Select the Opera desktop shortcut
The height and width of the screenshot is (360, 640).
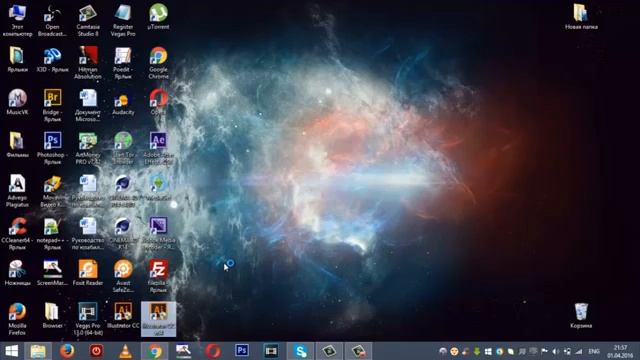pyautogui.click(x=158, y=102)
